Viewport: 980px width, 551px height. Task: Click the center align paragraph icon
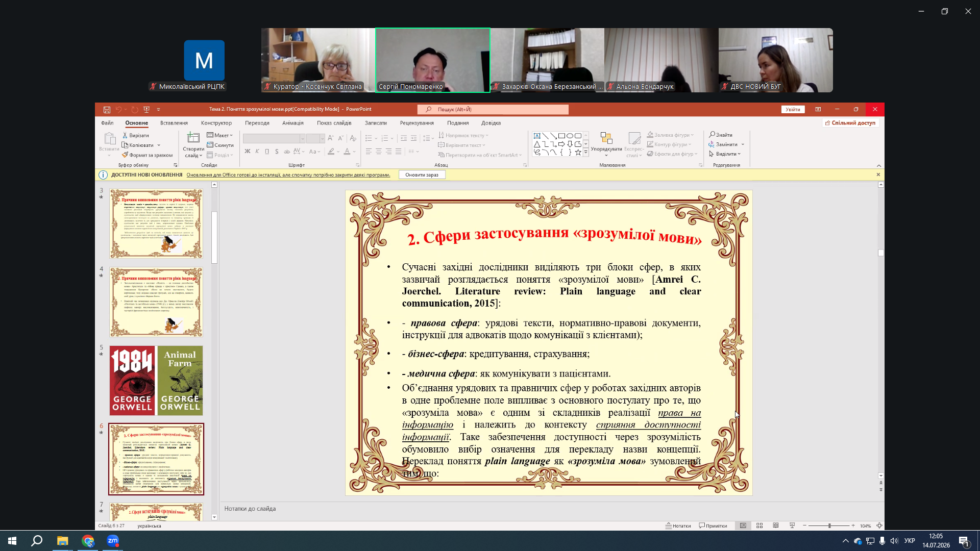(379, 152)
